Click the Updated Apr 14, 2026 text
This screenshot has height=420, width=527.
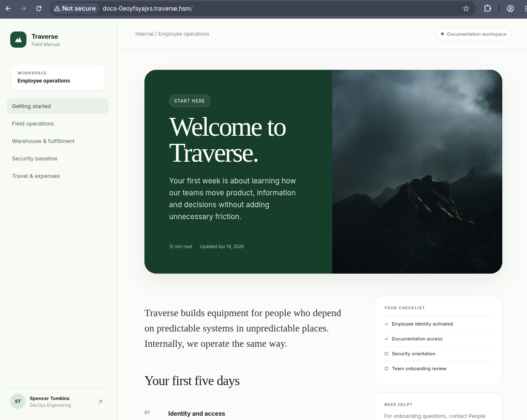click(x=222, y=246)
